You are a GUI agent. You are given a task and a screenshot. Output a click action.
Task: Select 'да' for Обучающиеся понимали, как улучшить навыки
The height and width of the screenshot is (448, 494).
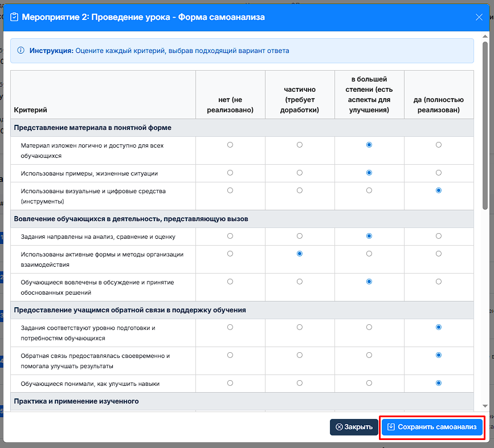coord(439,383)
